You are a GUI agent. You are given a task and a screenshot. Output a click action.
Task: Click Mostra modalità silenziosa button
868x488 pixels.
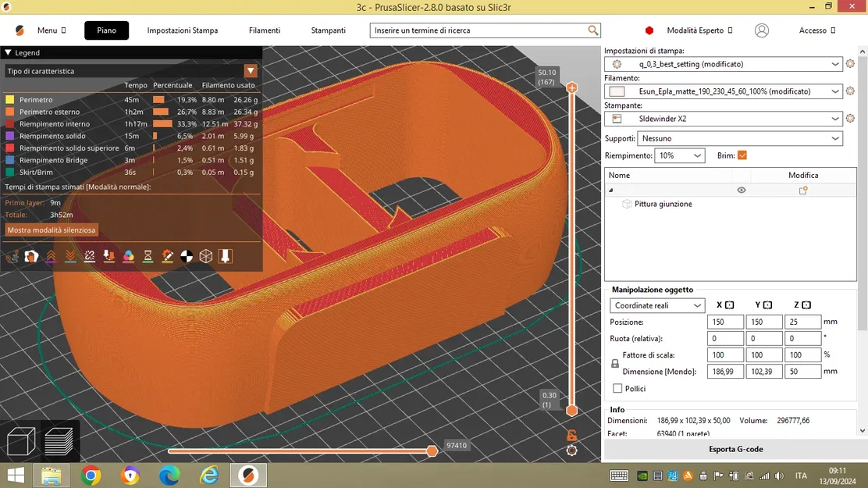click(52, 230)
